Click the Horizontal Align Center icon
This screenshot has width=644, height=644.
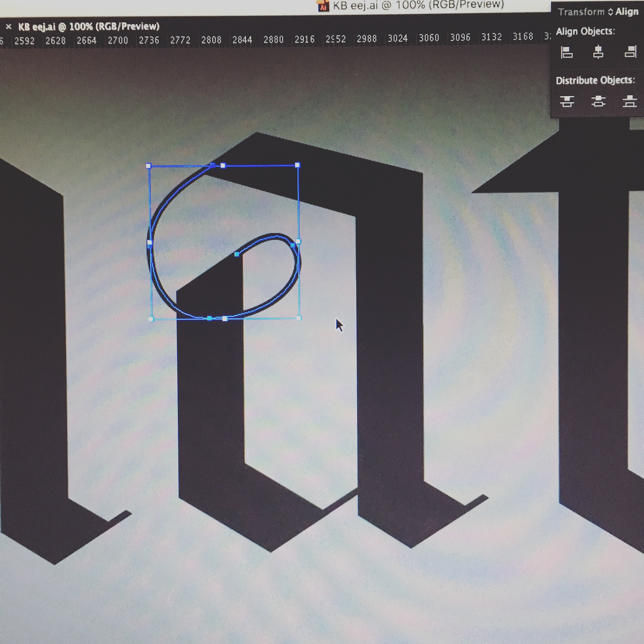click(598, 52)
